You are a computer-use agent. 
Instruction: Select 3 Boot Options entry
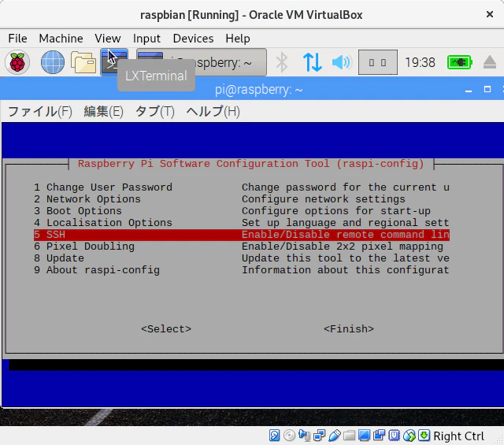coord(242,211)
